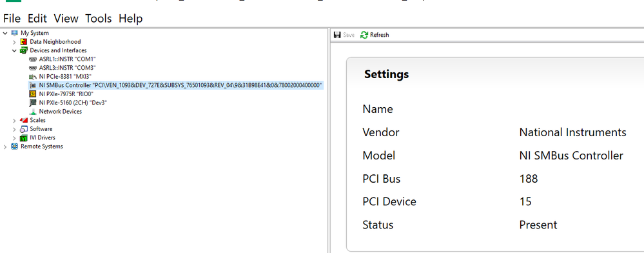
Task: Collapse the My System tree node
Action: tap(5, 33)
